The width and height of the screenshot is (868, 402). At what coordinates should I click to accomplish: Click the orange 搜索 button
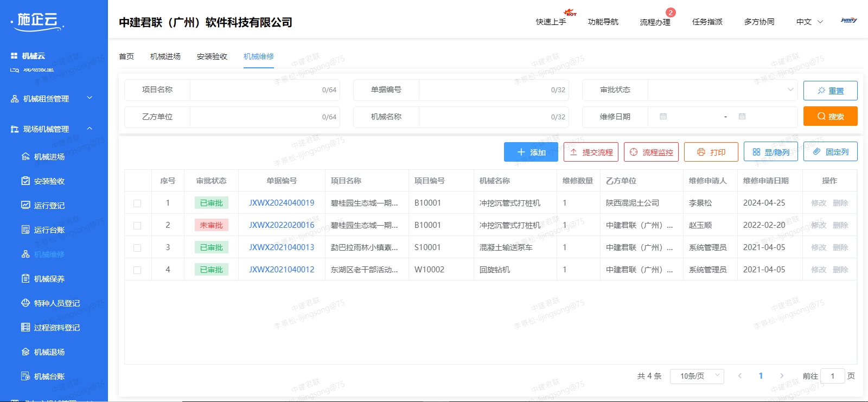(831, 116)
